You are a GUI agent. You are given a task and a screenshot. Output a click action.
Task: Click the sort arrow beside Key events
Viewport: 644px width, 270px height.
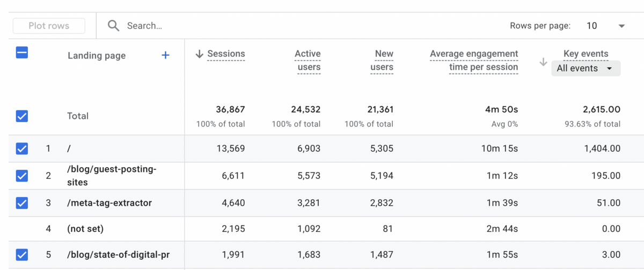pyautogui.click(x=543, y=62)
